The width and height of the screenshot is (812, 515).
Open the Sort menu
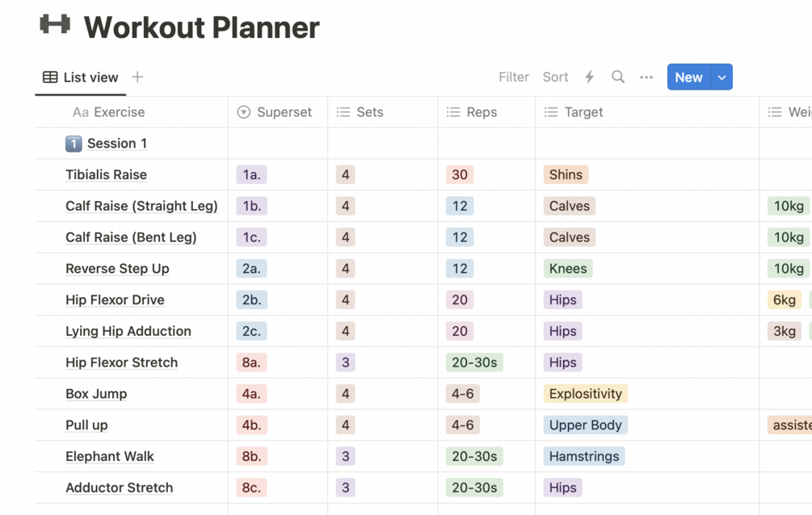[x=555, y=77]
